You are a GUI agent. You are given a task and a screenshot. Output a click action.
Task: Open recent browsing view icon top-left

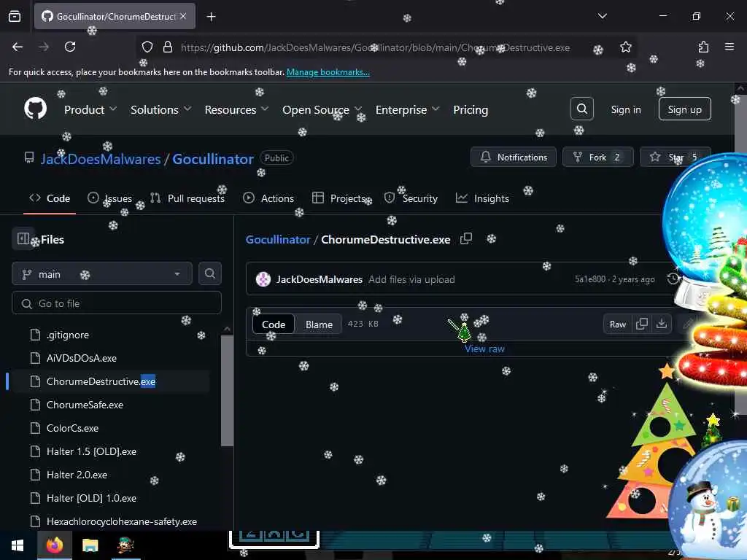tap(15, 17)
